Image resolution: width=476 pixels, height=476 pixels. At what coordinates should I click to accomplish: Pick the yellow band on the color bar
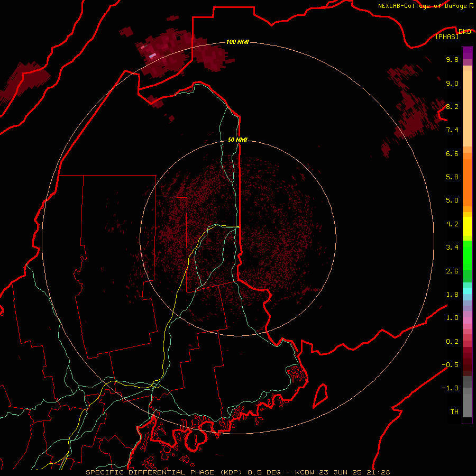coord(467,226)
